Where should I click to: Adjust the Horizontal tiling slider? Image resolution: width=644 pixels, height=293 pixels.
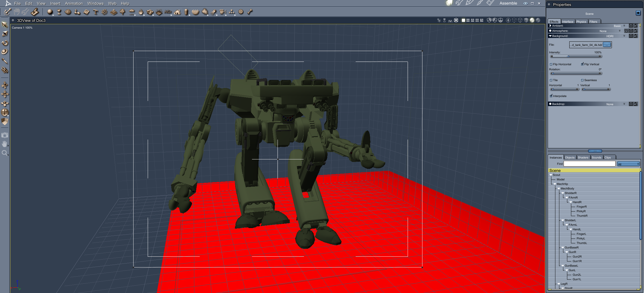click(564, 89)
